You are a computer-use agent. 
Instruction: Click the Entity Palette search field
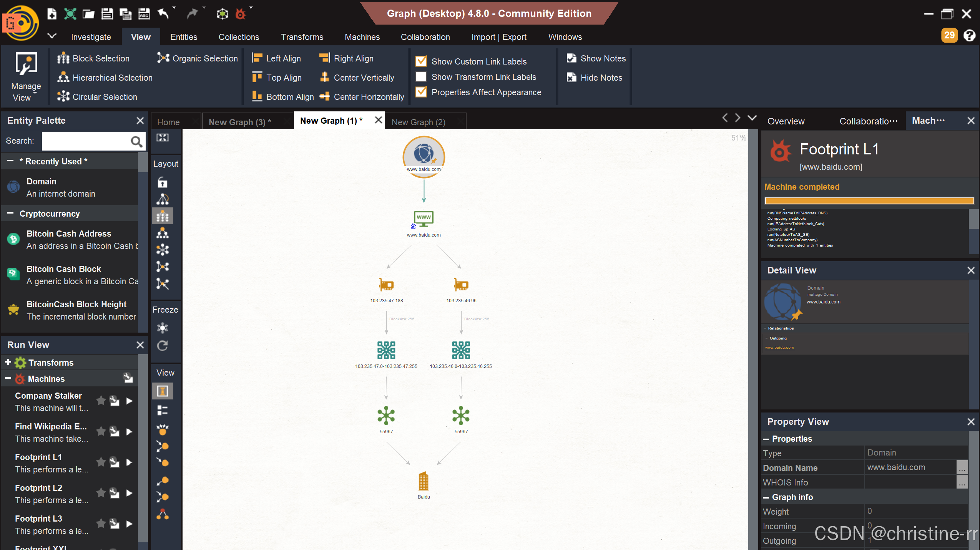click(x=86, y=141)
